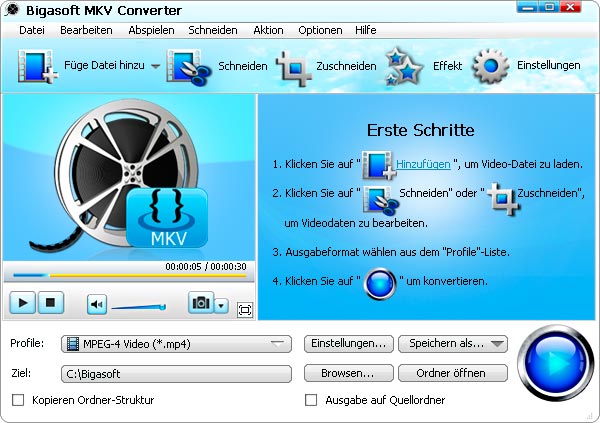Open the Optionen menu

(320, 30)
